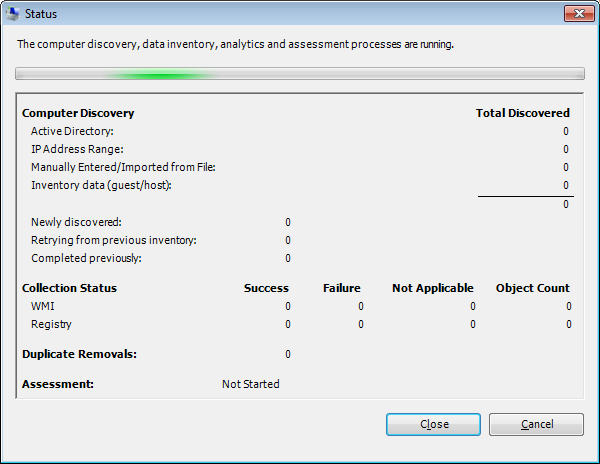Click Manually Entered/Imported from File label

click(123, 167)
